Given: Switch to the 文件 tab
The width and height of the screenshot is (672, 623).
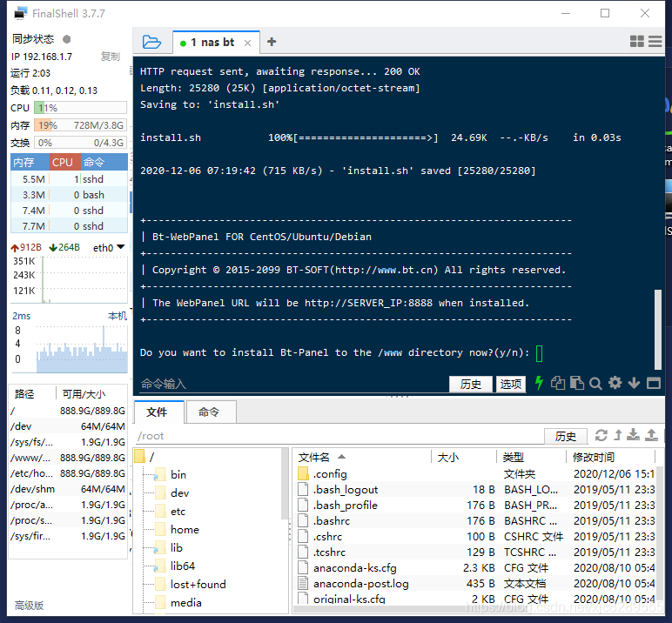Looking at the screenshot, I should click(x=159, y=412).
